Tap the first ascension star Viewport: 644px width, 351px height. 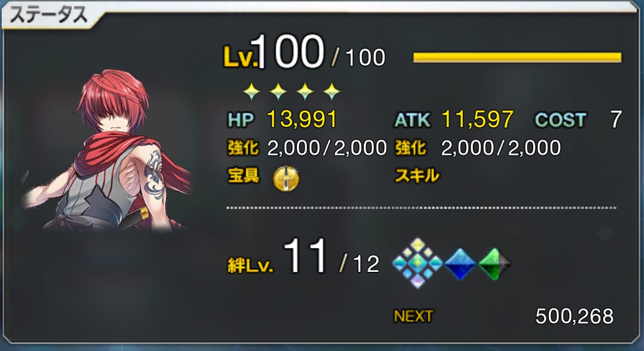(x=252, y=91)
